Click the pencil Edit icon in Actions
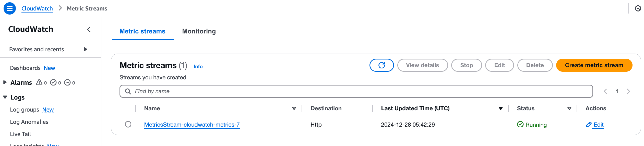 point(589,125)
